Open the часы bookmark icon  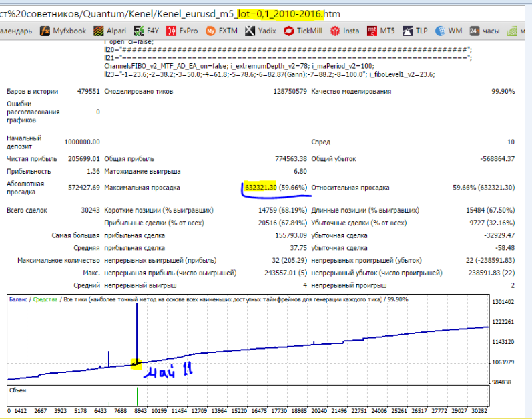tap(475, 31)
